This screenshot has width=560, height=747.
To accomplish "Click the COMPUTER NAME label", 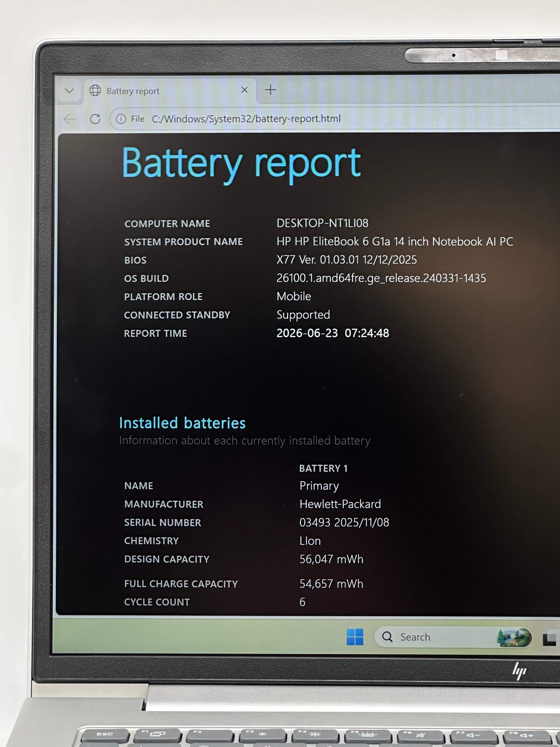I will click(167, 224).
